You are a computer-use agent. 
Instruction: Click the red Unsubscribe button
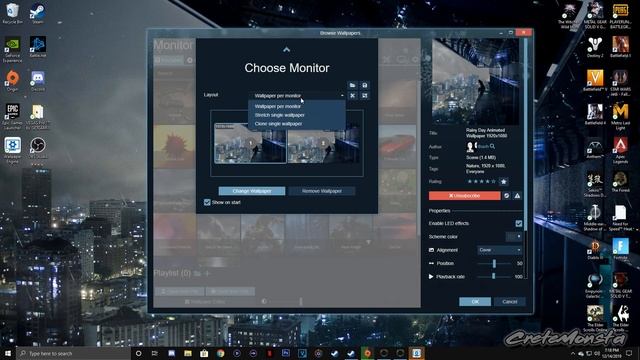pos(464,196)
